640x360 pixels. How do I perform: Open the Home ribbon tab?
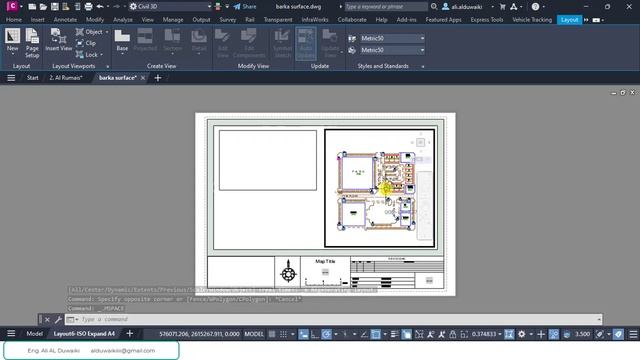pos(14,20)
